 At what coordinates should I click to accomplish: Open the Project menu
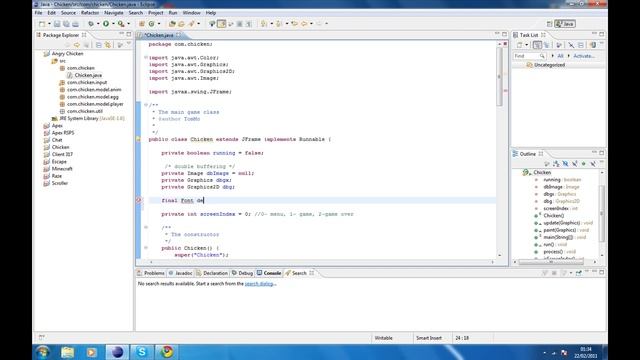156,13
